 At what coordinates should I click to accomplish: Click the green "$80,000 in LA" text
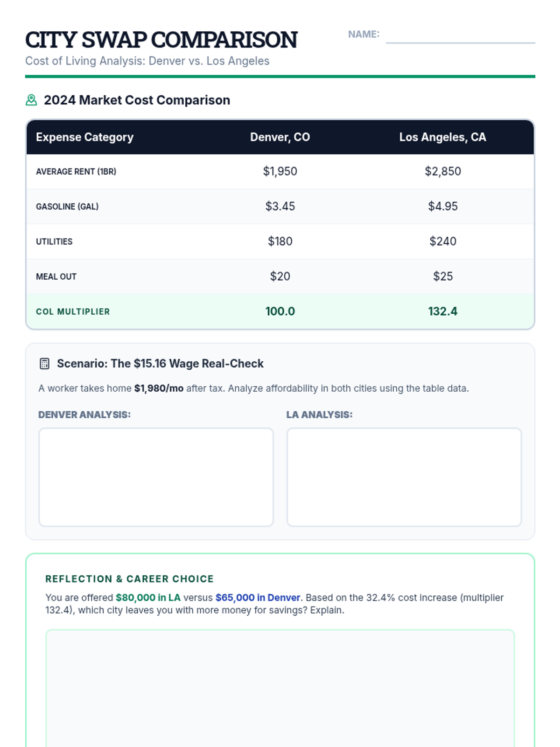148,598
